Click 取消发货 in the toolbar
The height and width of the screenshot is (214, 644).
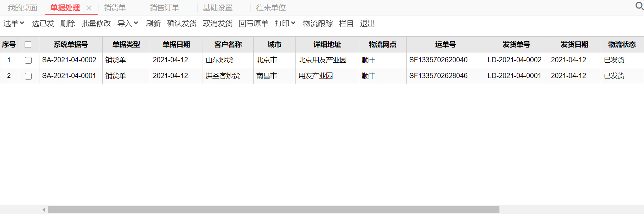click(x=217, y=24)
